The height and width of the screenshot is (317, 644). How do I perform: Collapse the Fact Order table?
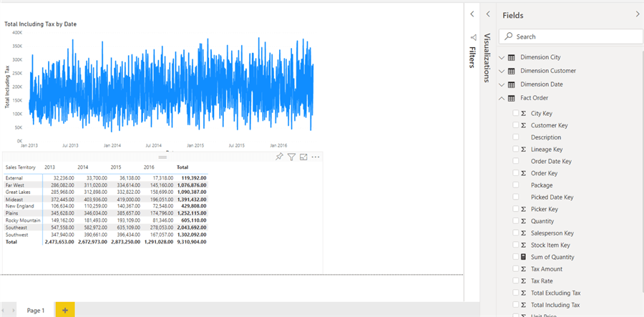pyautogui.click(x=501, y=98)
